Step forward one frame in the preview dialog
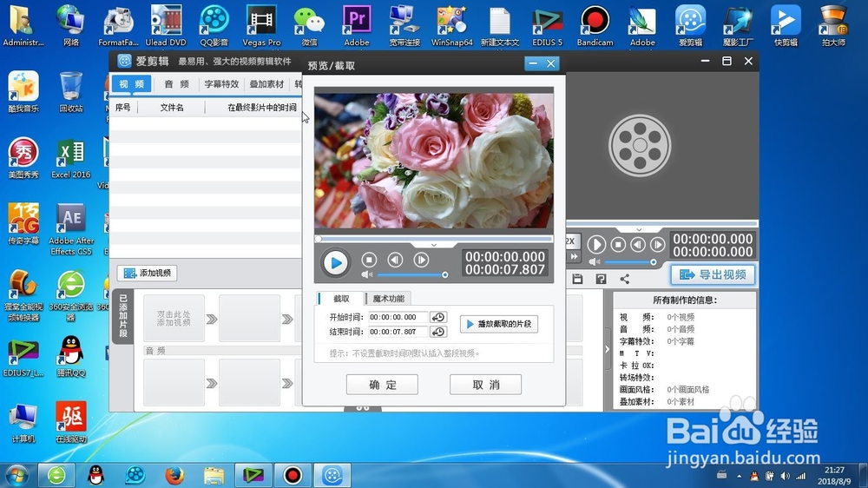Viewport: 868px width, 488px height. (x=421, y=260)
